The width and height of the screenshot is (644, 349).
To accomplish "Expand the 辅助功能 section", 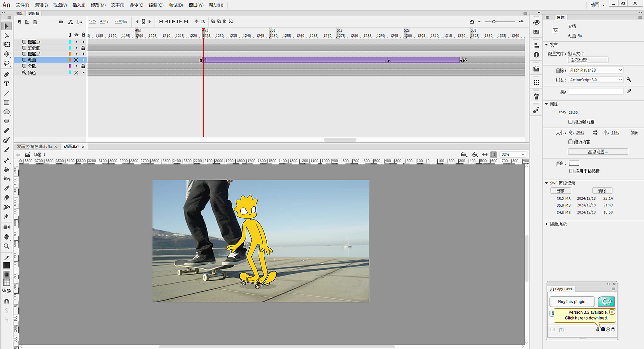I will pos(547,224).
